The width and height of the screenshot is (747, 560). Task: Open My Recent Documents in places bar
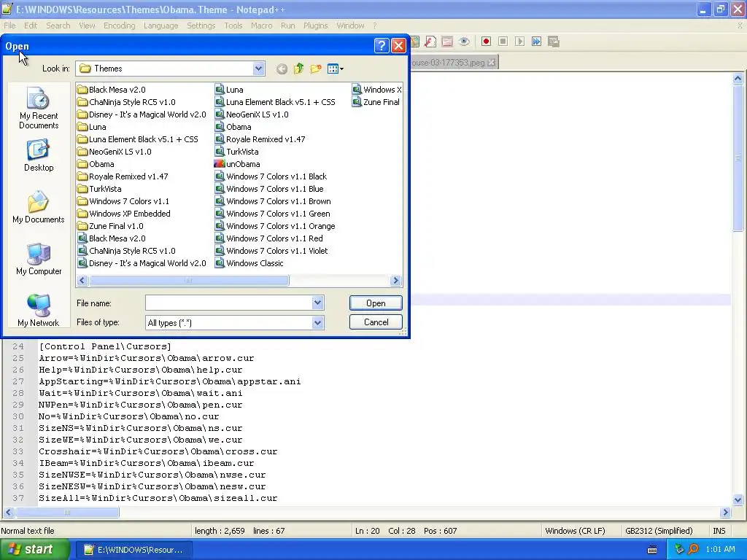39,109
